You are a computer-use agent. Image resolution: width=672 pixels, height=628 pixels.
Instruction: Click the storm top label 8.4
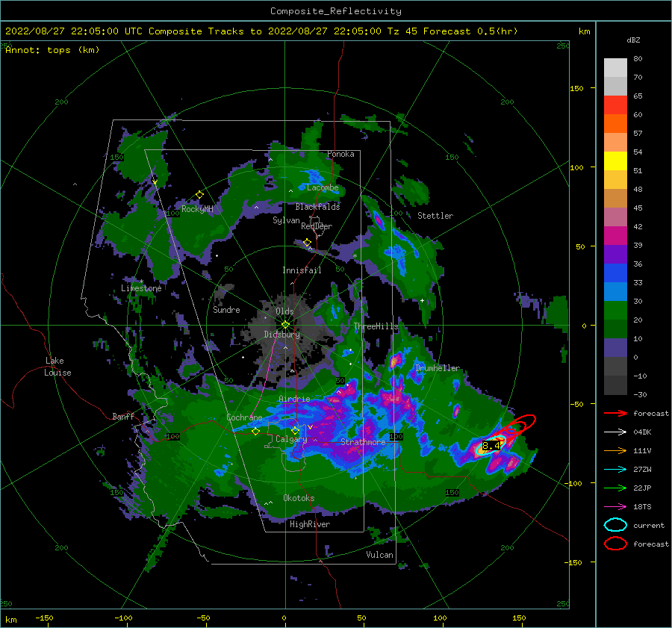tap(491, 446)
